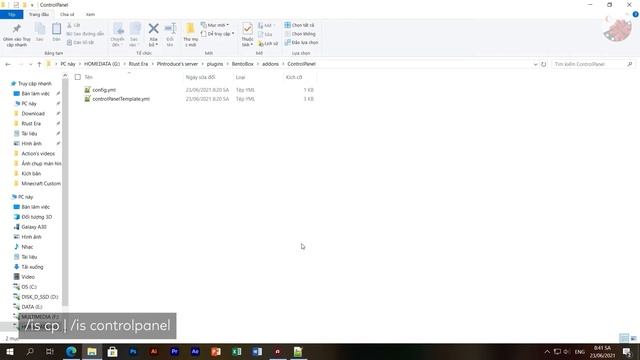Show hidden system tray icons chevron

pyautogui.click(x=547, y=351)
